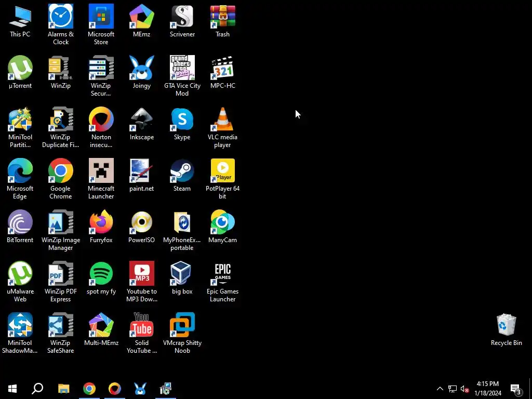Click the µTorrent desktop shortcut

point(20,72)
